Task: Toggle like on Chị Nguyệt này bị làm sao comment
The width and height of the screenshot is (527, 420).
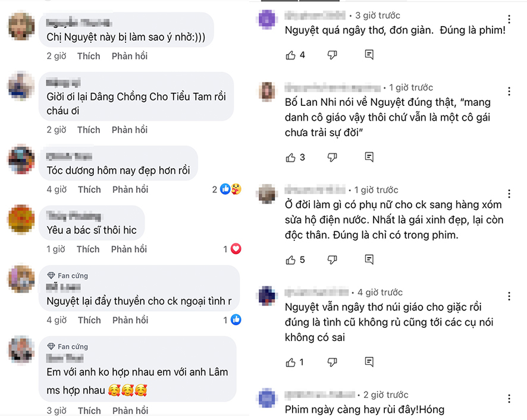Action: click(89, 55)
